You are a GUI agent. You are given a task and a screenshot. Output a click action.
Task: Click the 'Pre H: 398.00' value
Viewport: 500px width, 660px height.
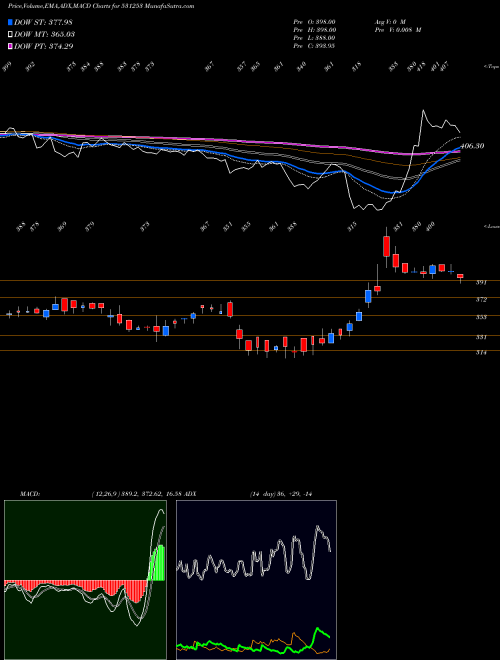click(314, 30)
